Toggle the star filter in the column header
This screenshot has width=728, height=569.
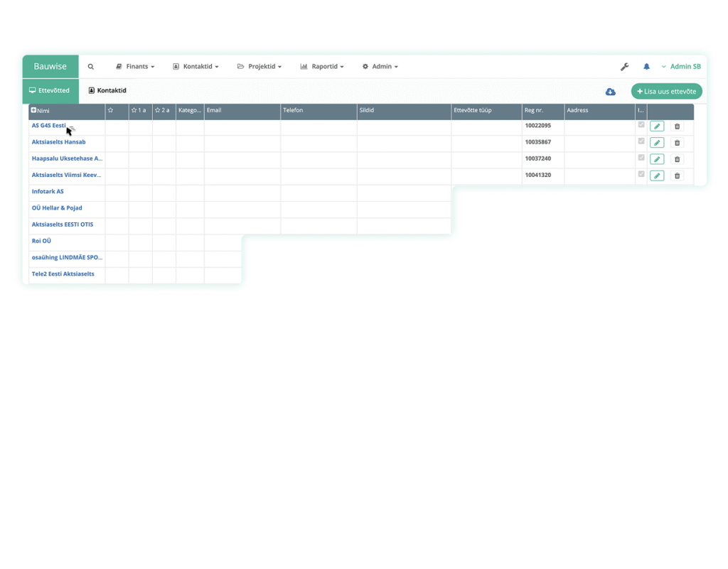click(110, 111)
